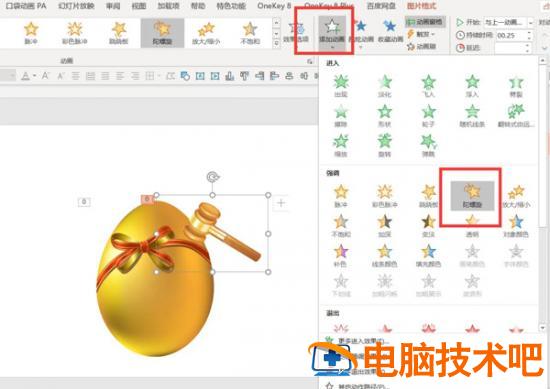Image resolution: width=550 pixels, height=389 pixels.
Task: Select the 淡化 (Fade) entrance animation
Action: click(x=385, y=86)
